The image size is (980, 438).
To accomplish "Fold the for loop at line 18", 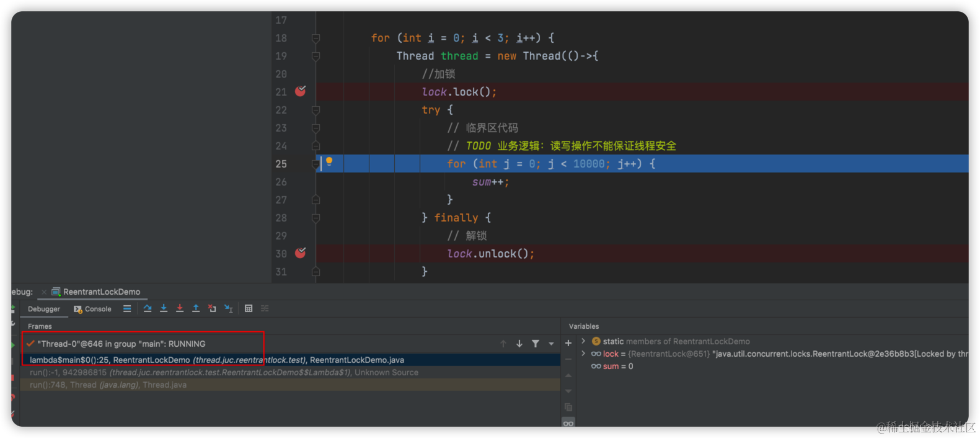I will (316, 38).
